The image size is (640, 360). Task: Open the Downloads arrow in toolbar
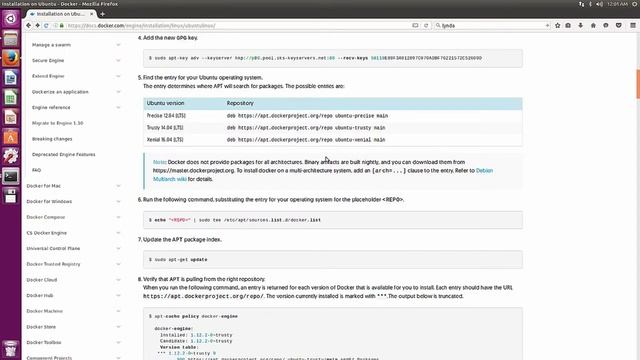pos(580,25)
